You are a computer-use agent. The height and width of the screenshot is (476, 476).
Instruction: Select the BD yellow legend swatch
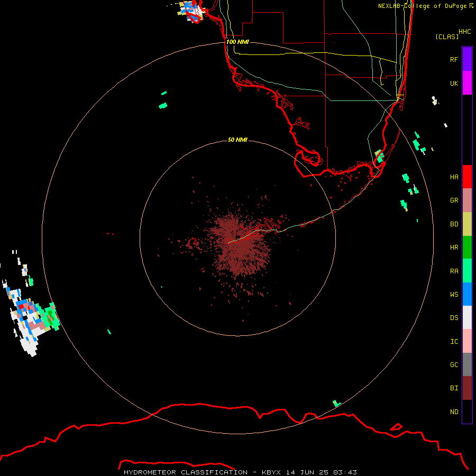pyautogui.click(x=467, y=224)
